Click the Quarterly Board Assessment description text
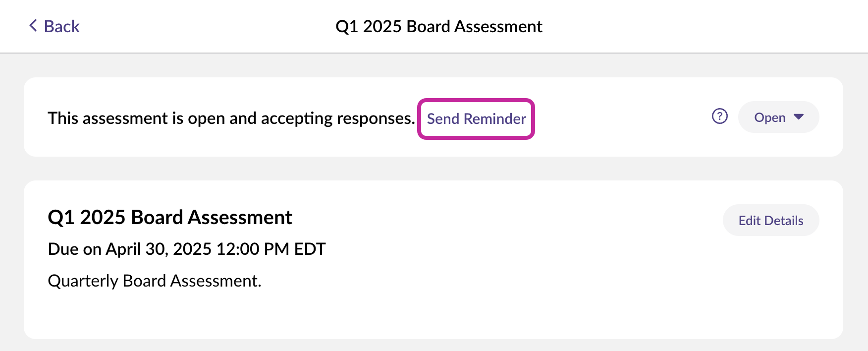Viewport: 868px width, 351px height. (155, 281)
